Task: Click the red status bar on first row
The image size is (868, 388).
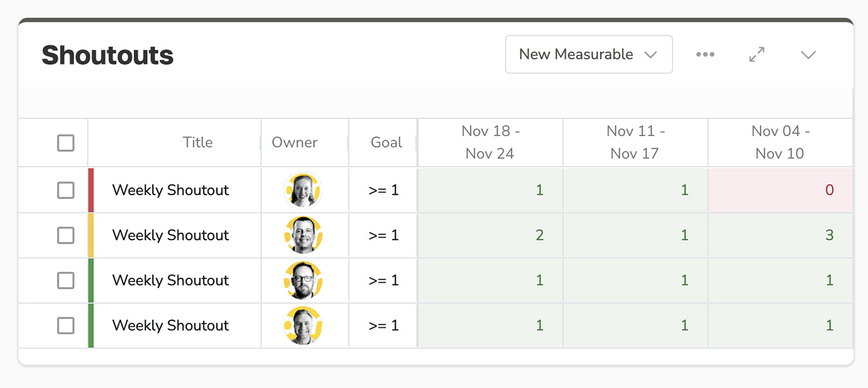Action: tap(91, 190)
